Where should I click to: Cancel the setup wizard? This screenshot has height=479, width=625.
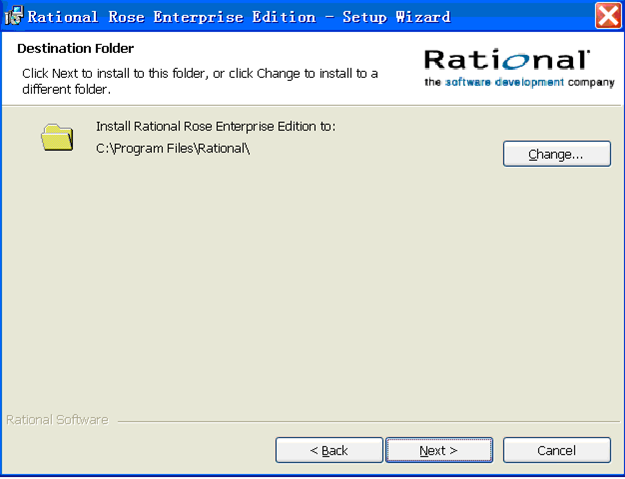(x=557, y=450)
